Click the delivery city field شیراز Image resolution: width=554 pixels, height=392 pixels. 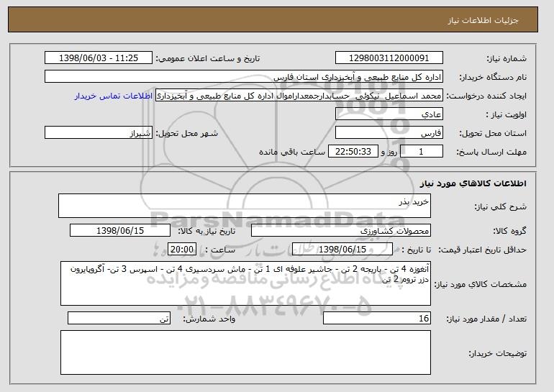pyautogui.click(x=99, y=133)
